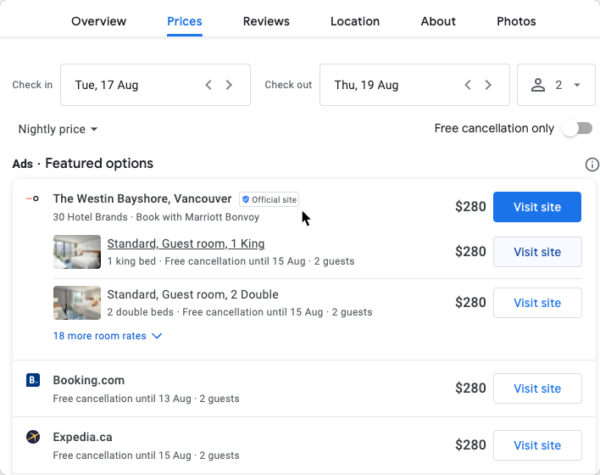This screenshot has width=600, height=475.
Task: Open the 1 King room thumbnail
Action: tap(77, 252)
